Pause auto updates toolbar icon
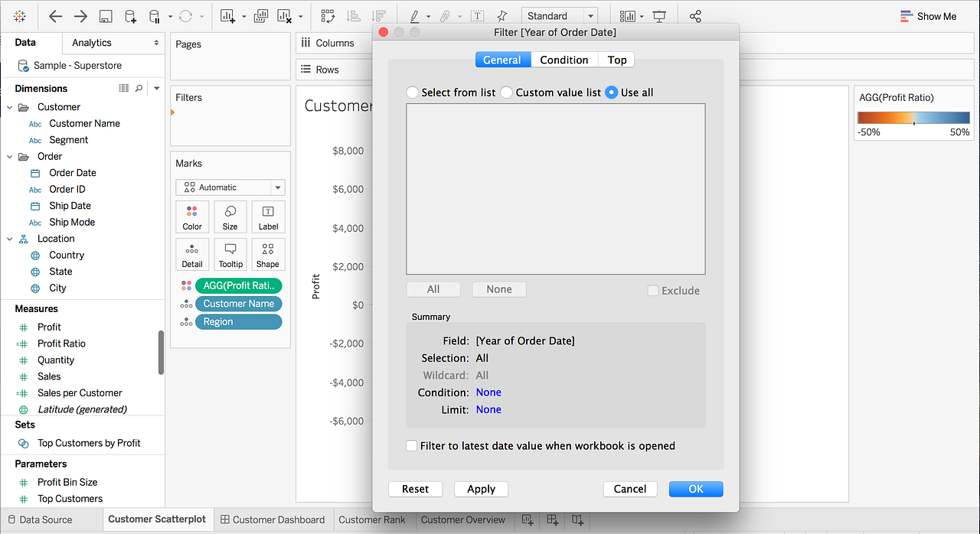Viewport: 980px width, 534px height. coord(154,16)
